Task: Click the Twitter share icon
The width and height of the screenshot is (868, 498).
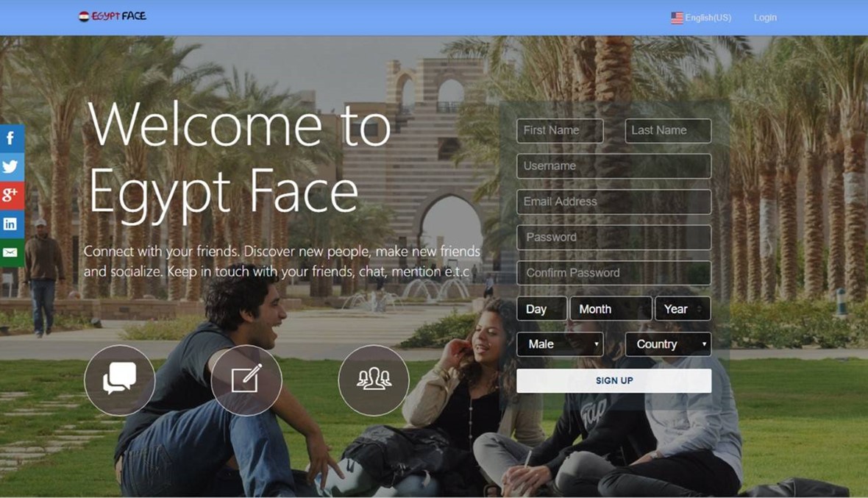Action: coord(11,167)
